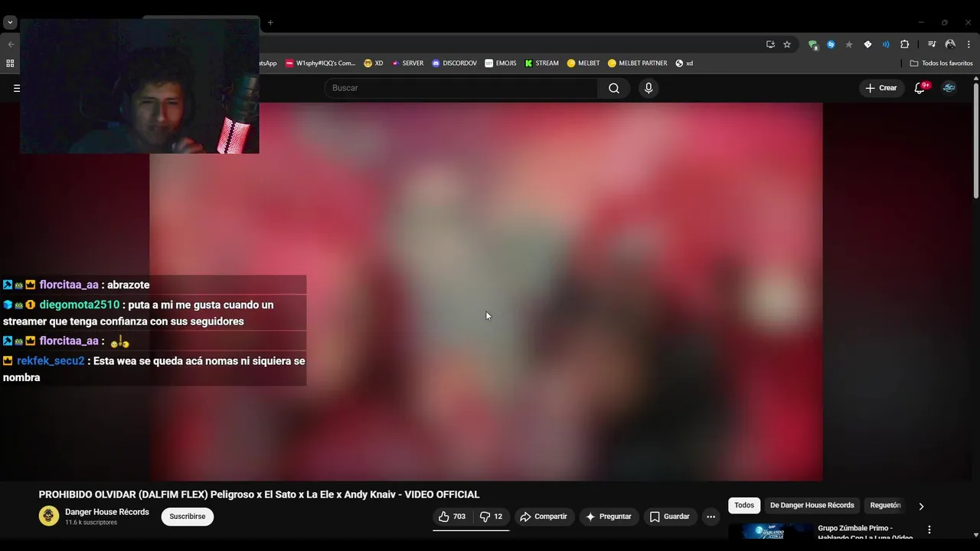This screenshot has width=980, height=551.
Task: Start voice search with the microphone icon
Action: coord(648,88)
